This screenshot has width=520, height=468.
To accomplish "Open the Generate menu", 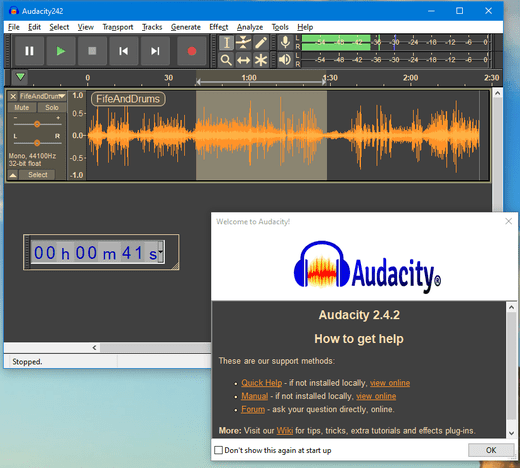I will [186, 27].
